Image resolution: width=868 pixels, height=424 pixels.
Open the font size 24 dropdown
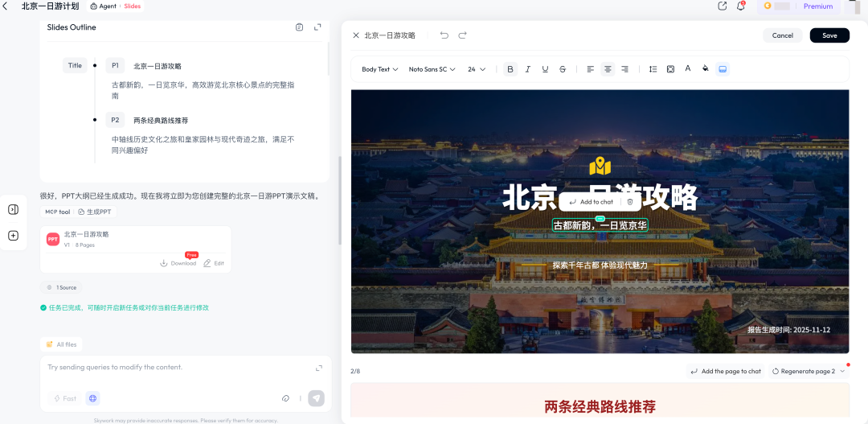477,69
